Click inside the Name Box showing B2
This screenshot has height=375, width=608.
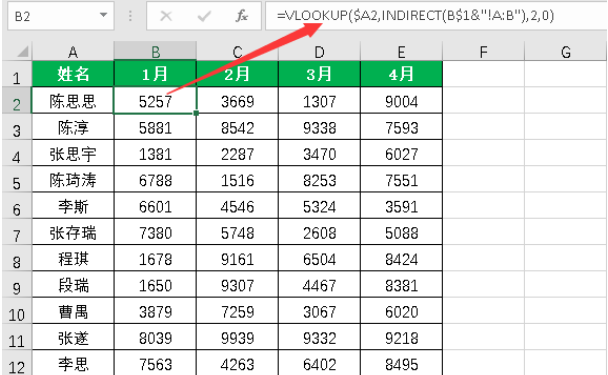pyautogui.click(x=54, y=16)
